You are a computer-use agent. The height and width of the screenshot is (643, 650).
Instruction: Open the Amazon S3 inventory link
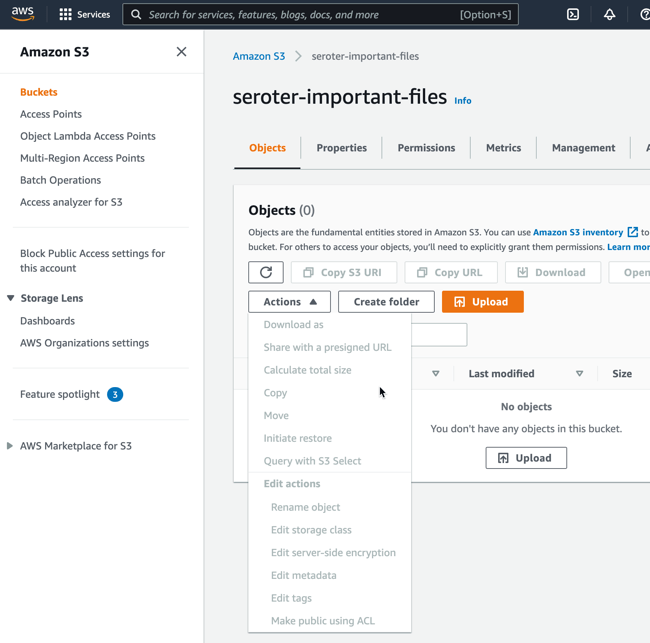[x=578, y=232]
